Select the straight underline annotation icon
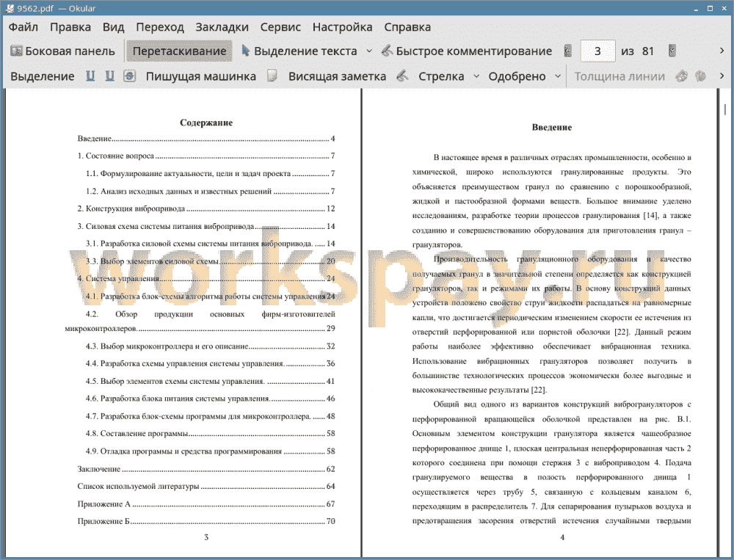Image resolution: width=734 pixels, height=560 pixels. 90,76
